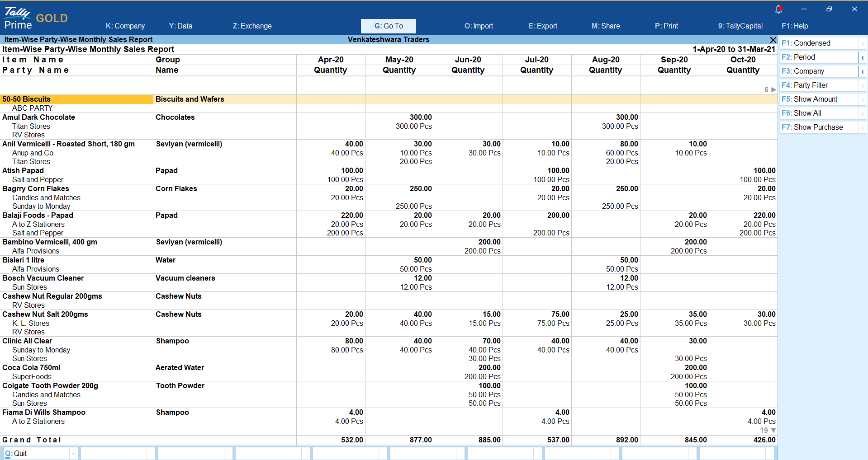Open the notifications bell icon

pos(778,9)
